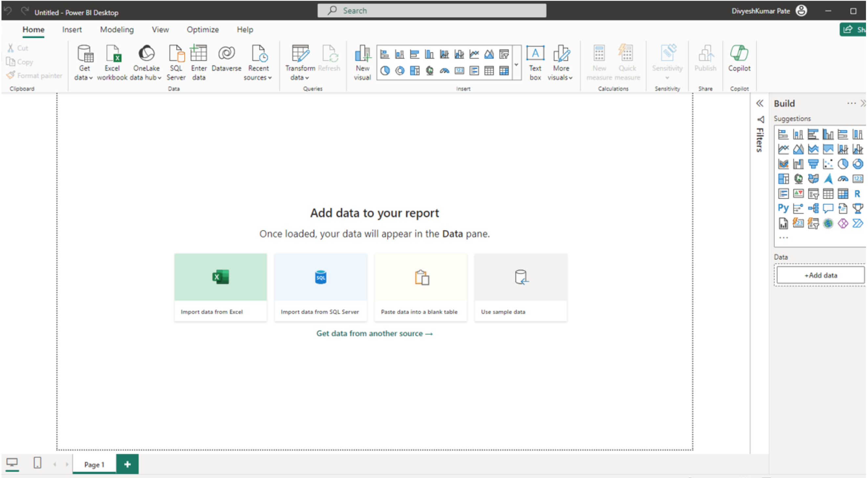Select the scatter chart in Build pane
The height and width of the screenshot is (478, 868).
coord(828,164)
